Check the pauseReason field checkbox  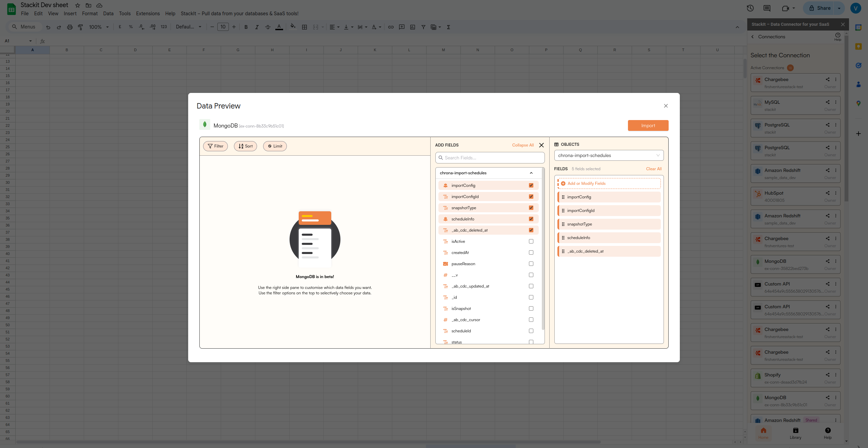point(531,264)
